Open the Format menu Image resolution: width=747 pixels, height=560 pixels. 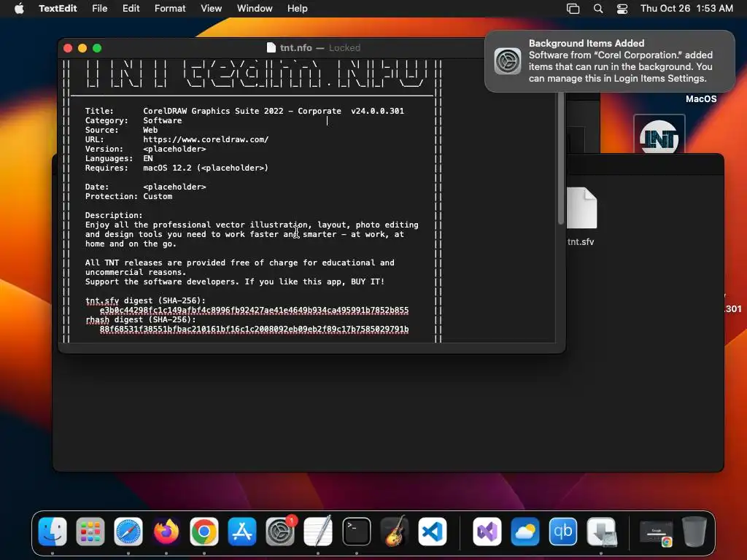(x=170, y=8)
